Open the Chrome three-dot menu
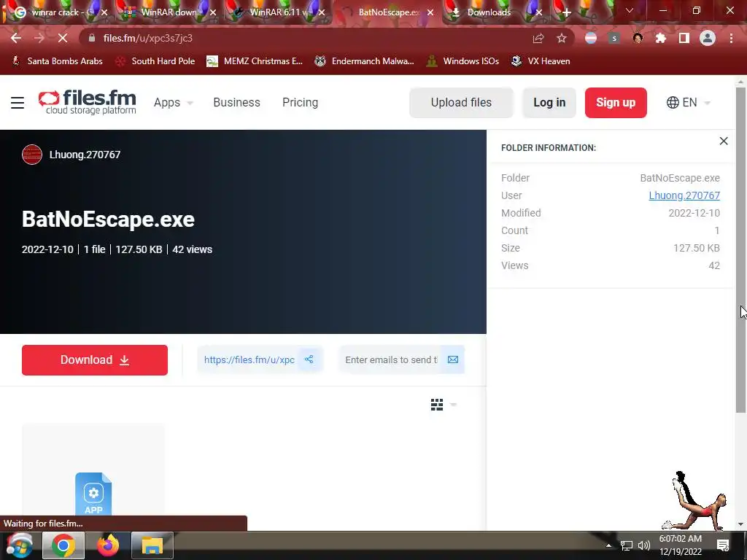The image size is (747, 560). pos(731,38)
